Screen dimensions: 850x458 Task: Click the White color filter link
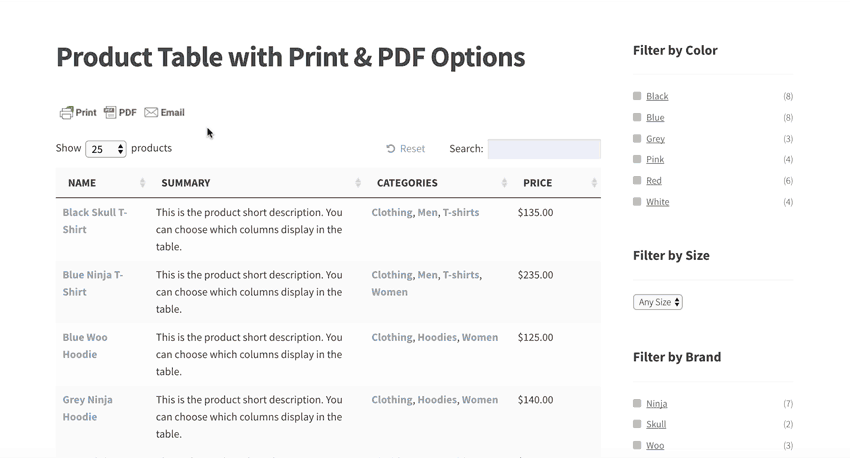tap(658, 202)
